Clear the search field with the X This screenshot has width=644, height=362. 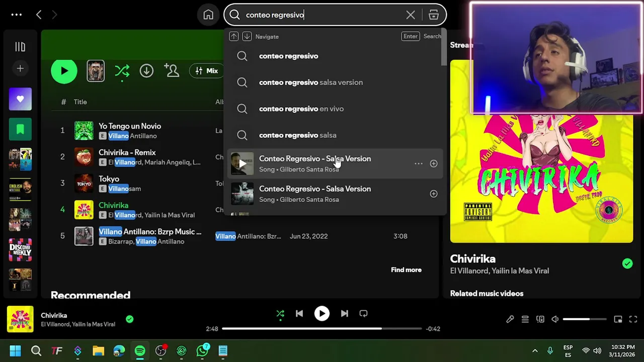pyautogui.click(x=411, y=15)
